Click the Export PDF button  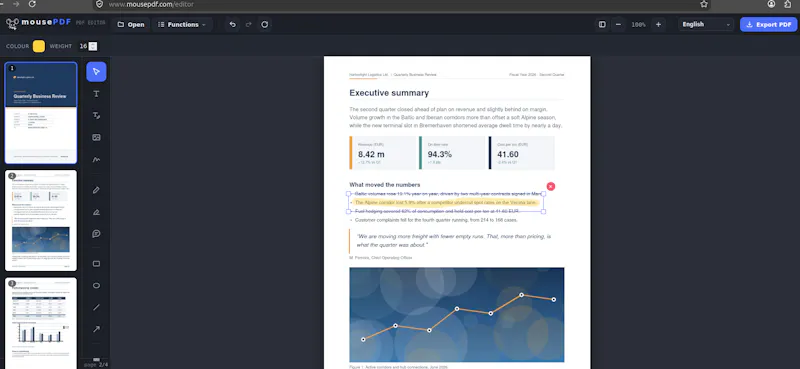768,24
